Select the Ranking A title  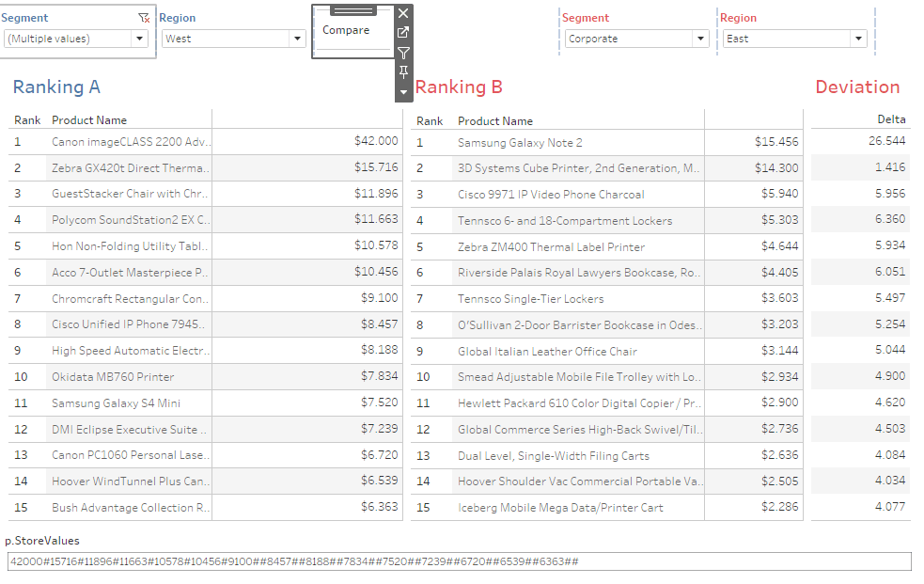(56, 87)
